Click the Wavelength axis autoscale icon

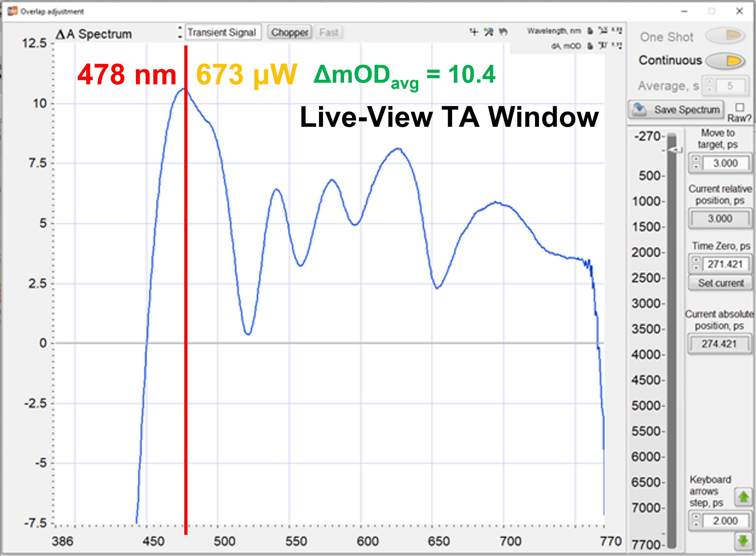603,31
